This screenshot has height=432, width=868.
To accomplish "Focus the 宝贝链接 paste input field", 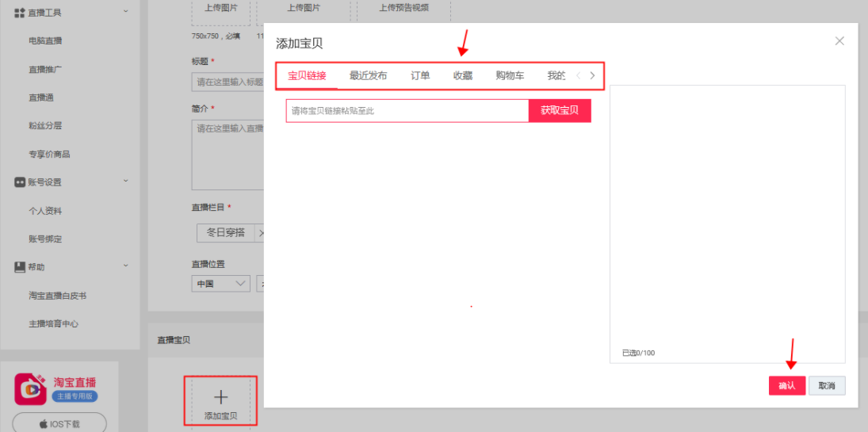I will 407,111.
